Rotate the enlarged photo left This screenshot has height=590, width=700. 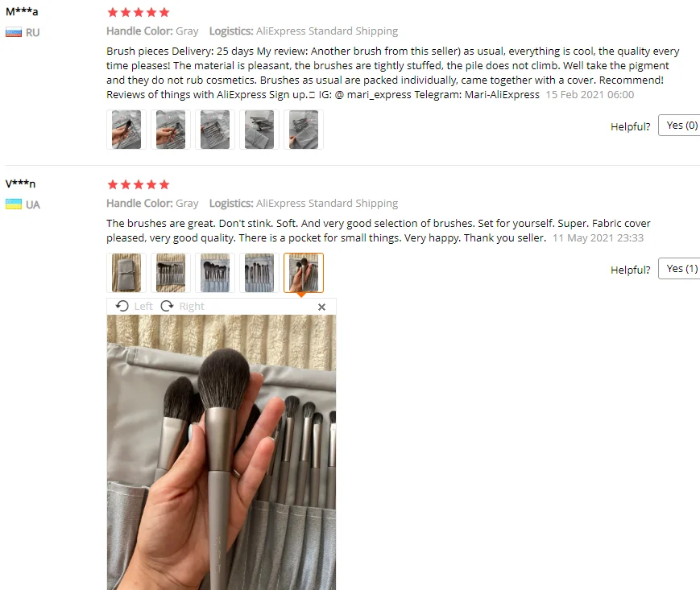(134, 307)
